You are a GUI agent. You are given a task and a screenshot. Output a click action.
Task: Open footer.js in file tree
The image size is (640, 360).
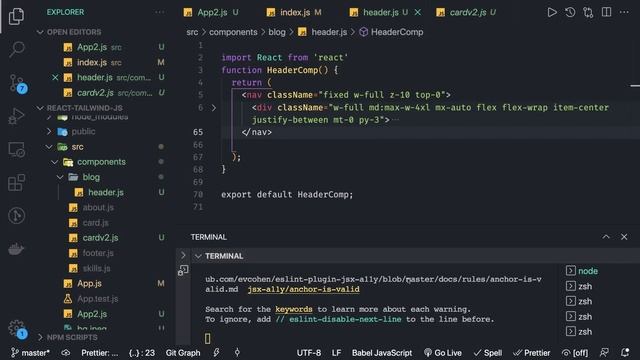coord(98,253)
